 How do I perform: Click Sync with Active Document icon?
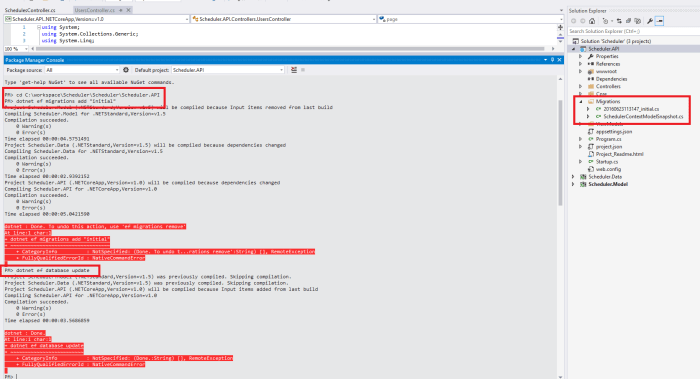(x=619, y=21)
